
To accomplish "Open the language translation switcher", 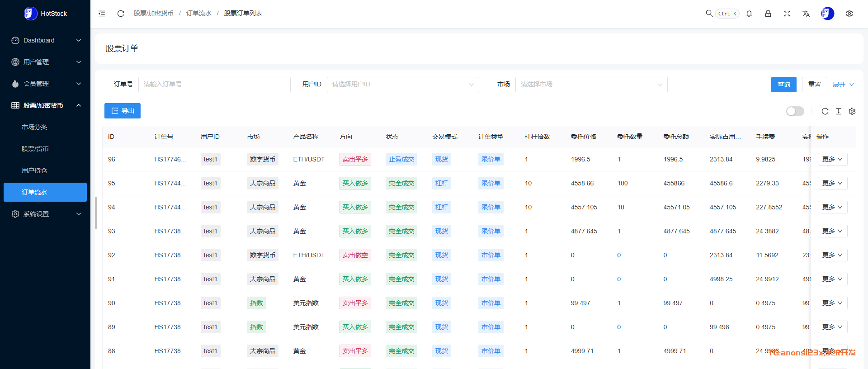I will pyautogui.click(x=806, y=14).
